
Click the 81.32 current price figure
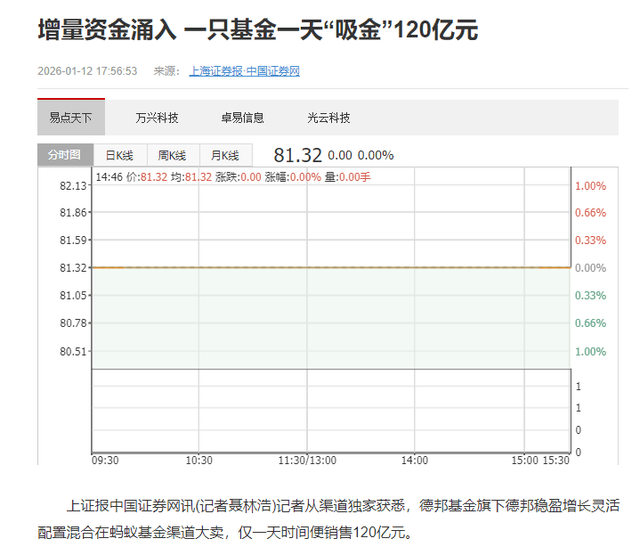(297, 155)
